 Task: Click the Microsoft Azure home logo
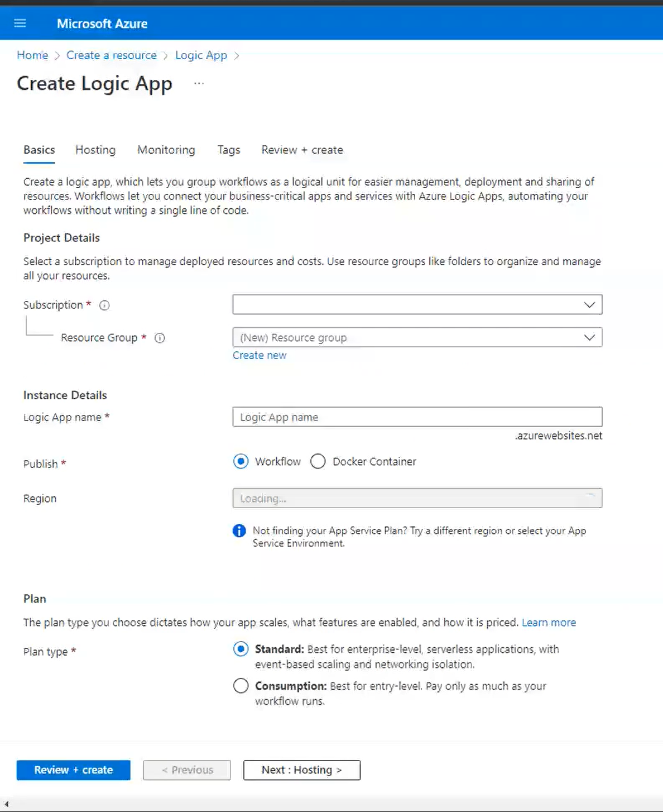102,23
